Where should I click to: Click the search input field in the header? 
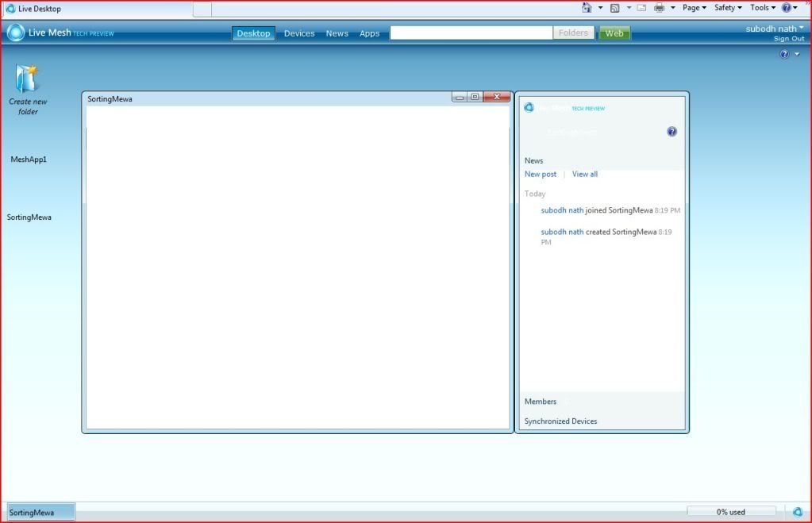(471, 33)
